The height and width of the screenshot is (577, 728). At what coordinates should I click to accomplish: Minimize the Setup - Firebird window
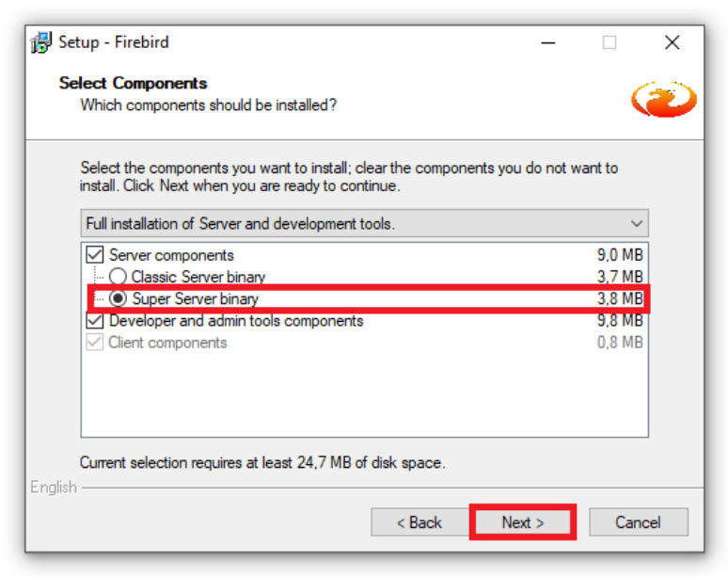(x=547, y=42)
